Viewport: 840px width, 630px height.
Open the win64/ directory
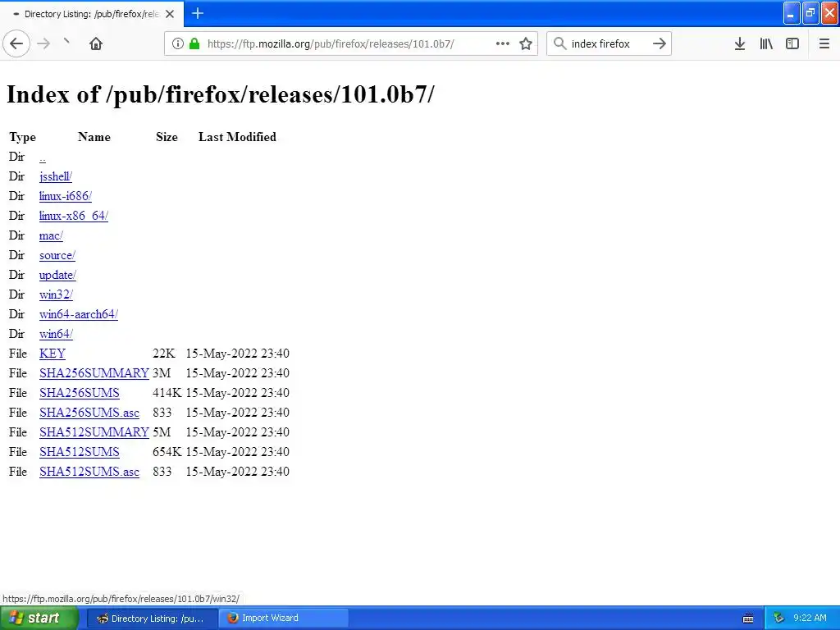tap(56, 334)
